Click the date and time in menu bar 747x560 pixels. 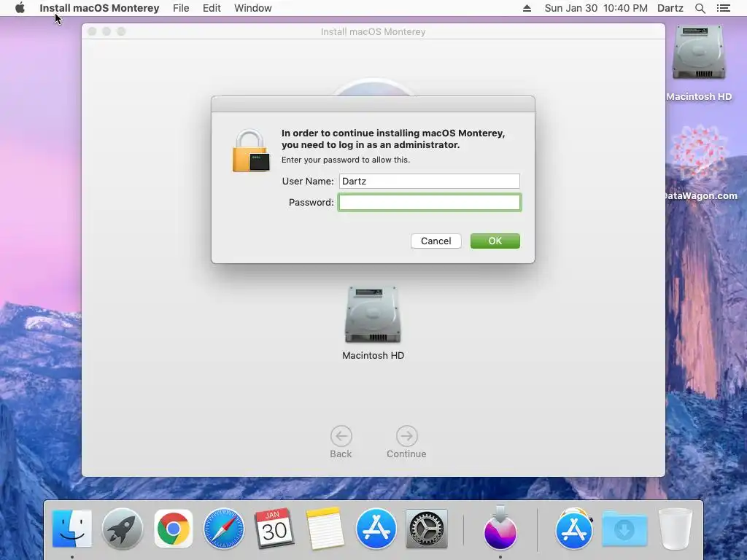pos(596,8)
